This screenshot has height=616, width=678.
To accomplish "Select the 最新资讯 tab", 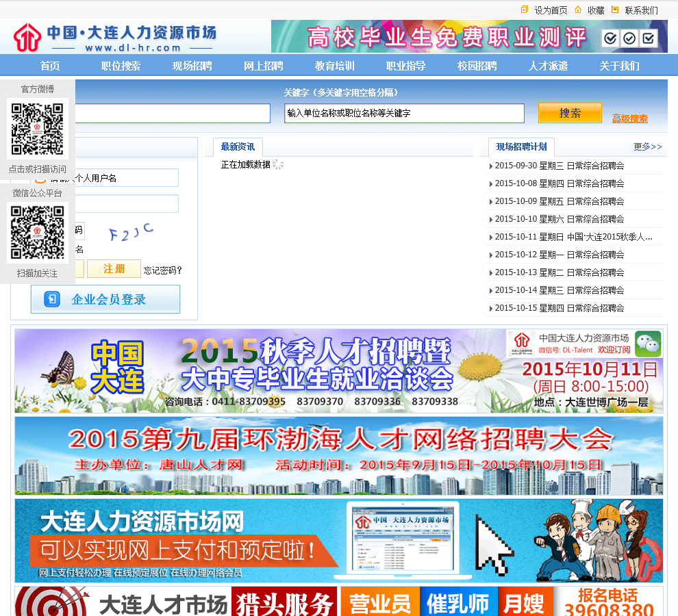I will (x=238, y=147).
